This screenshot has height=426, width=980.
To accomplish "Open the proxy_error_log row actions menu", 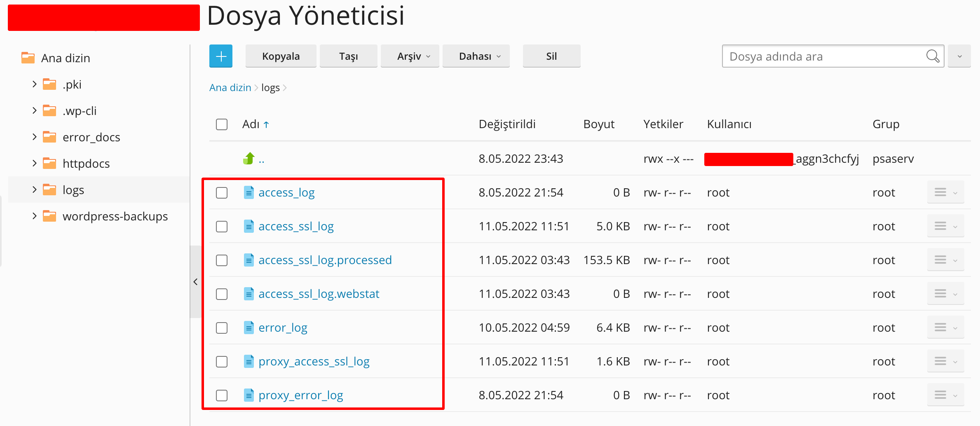I will click(x=946, y=395).
